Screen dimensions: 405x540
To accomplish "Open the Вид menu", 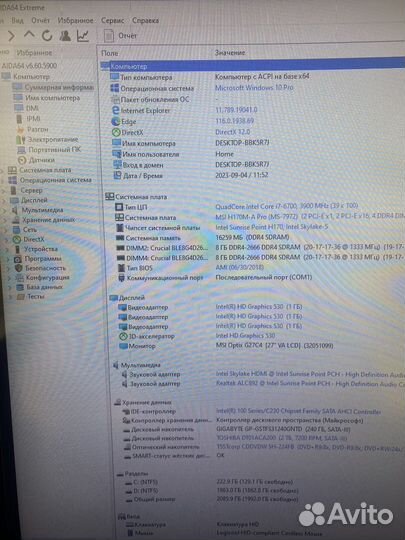I will click(x=17, y=21).
